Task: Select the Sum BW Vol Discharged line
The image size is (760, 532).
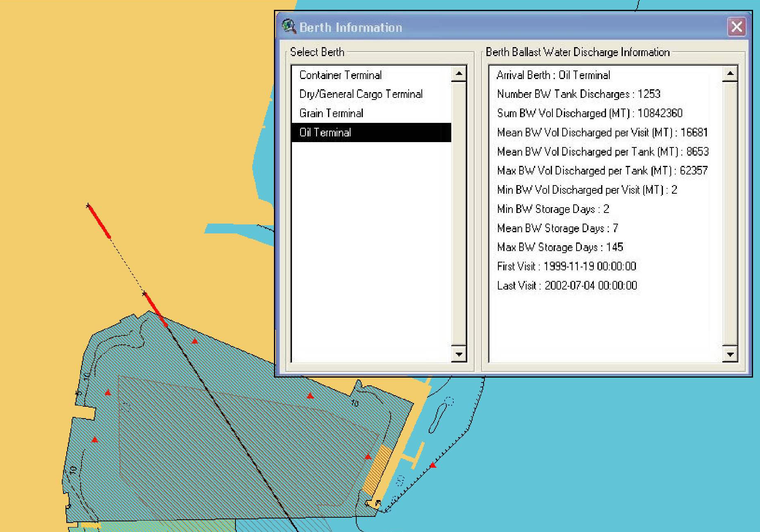Action: [589, 113]
